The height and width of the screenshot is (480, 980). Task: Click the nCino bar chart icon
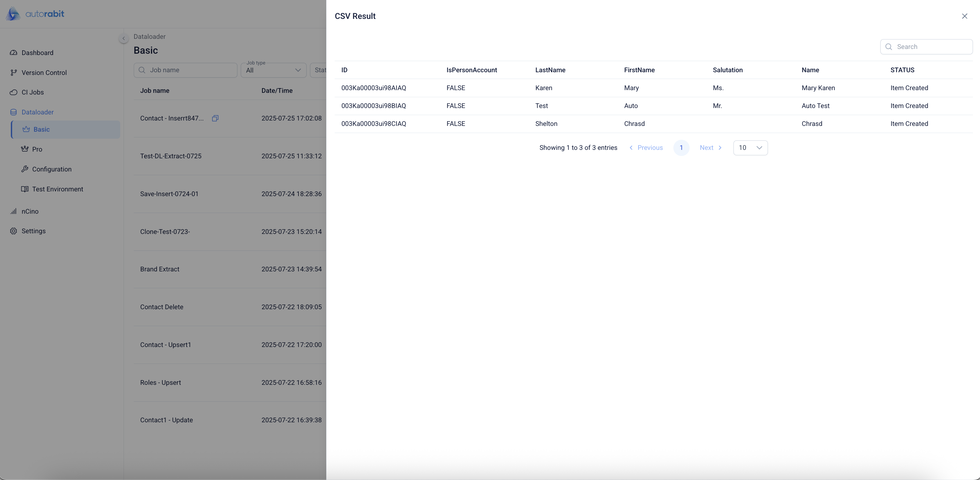pos(14,211)
